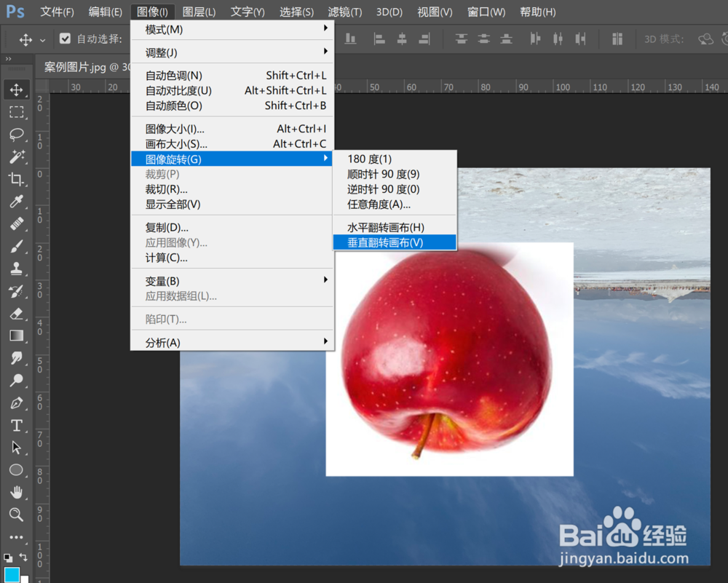Viewport: 728px width, 583px height.
Task: Open the 编辑(E) menu
Action: click(106, 12)
